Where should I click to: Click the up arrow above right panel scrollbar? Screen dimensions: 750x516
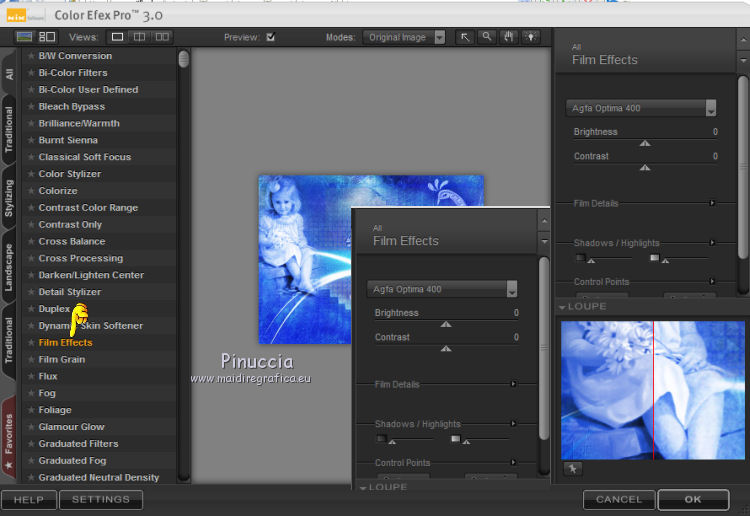pyautogui.click(x=743, y=41)
